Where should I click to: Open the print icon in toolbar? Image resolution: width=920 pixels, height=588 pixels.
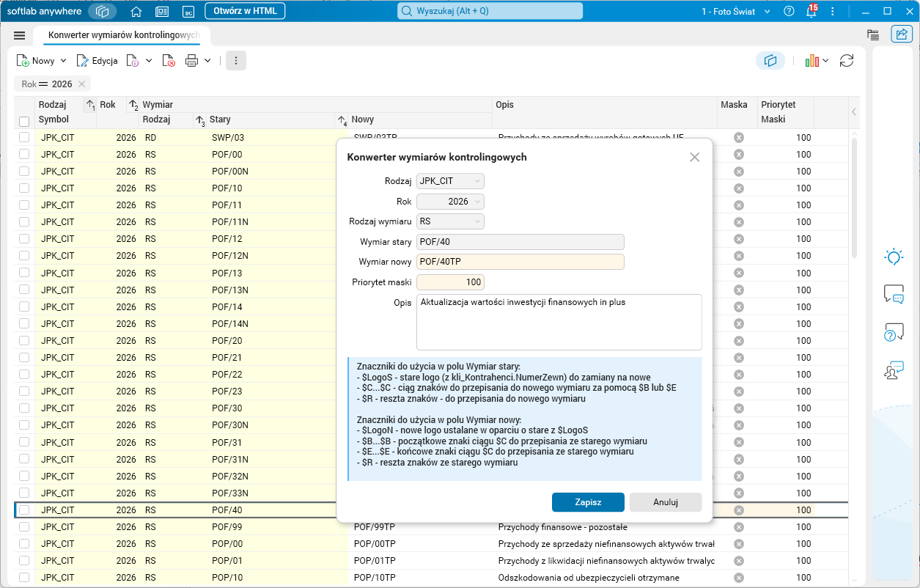tap(192, 61)
